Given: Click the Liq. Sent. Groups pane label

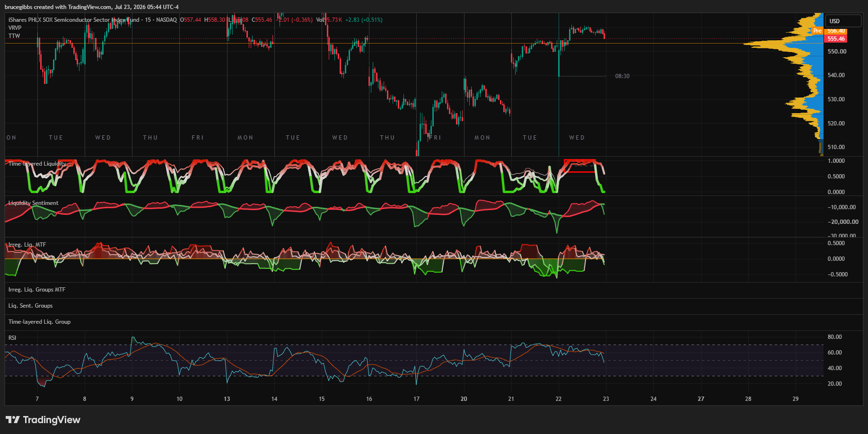Looking at the screenshot, I should tap(31, 306).
